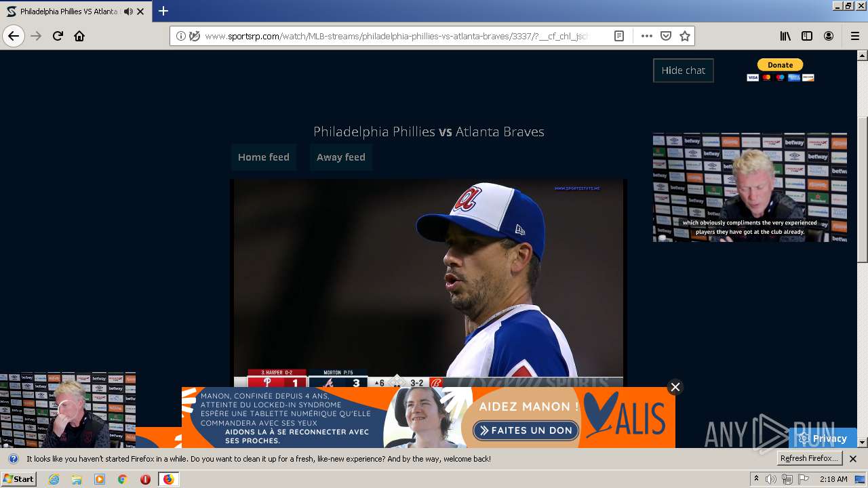Switch to the Home feed stream
The height and width of the screenshot is (488, 868).
point(264,157)
